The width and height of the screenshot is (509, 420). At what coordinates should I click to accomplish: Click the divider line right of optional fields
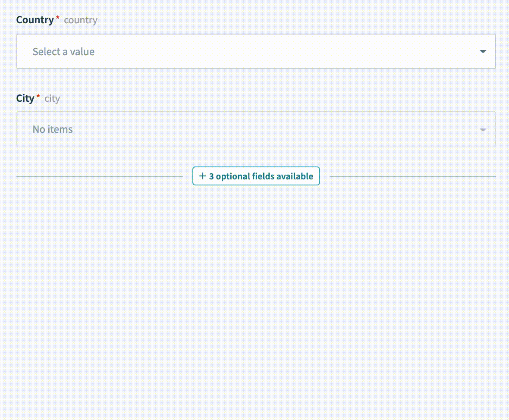click(412, 176)
